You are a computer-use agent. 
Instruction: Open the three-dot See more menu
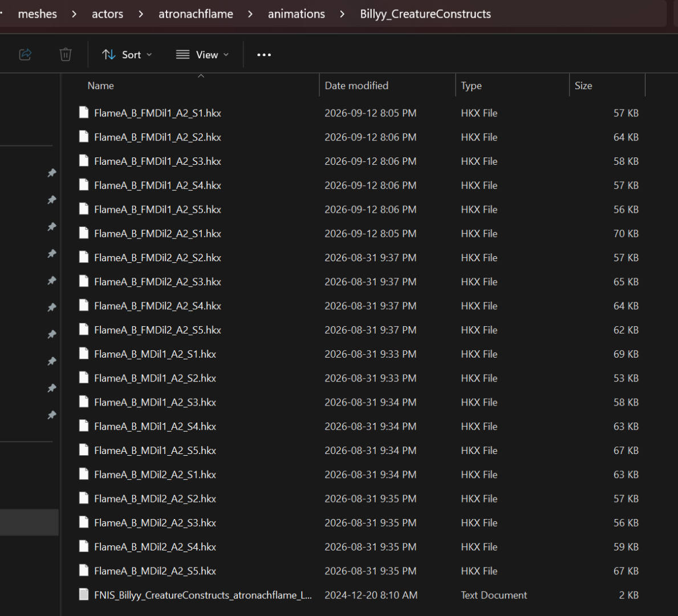264,55
